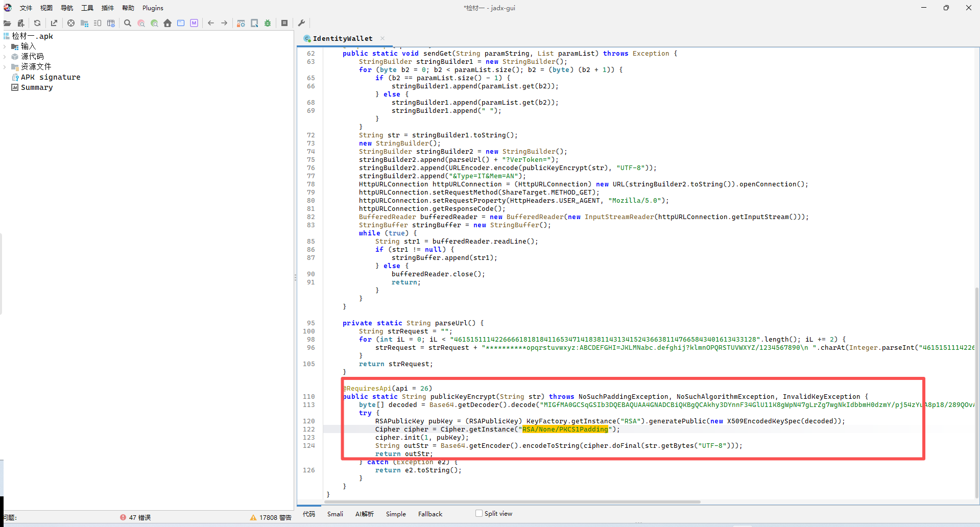Click the 47 错误 error count
Image resolution: width=980 pixels, height=527 pixels.
point(135,517)
